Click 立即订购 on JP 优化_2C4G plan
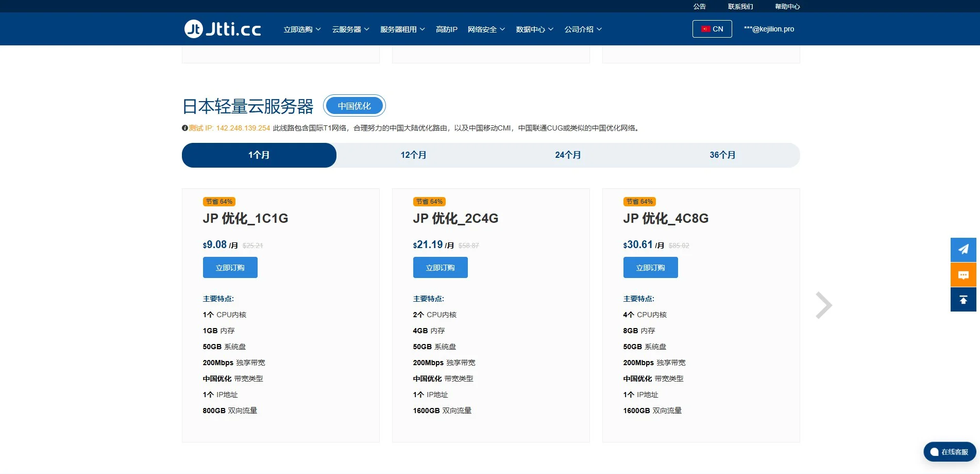The height and width of the screenshot is (474, 980). point(440,267)
